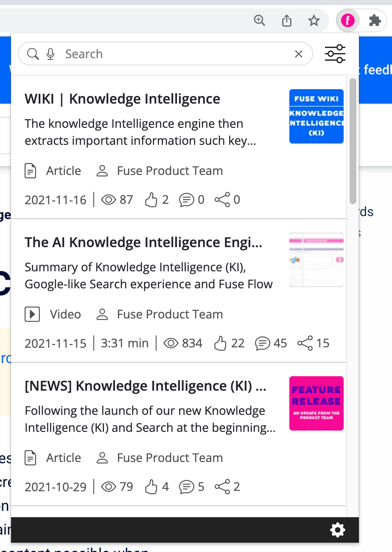Bookmark the page with the star icon
Image resolution: width=392 pixels, height=552 pixels.
click(314, 20)
